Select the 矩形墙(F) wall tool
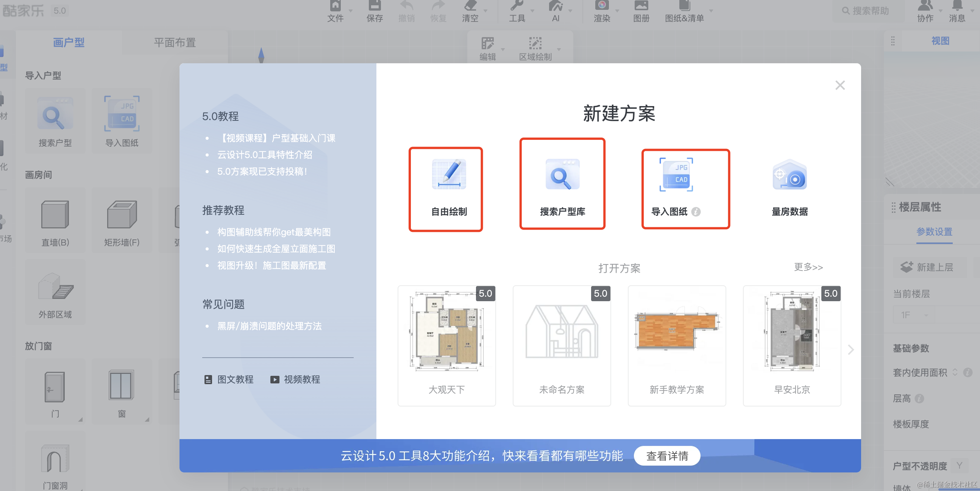The height and width of the screenshot is (491, 980). [122, 220]
